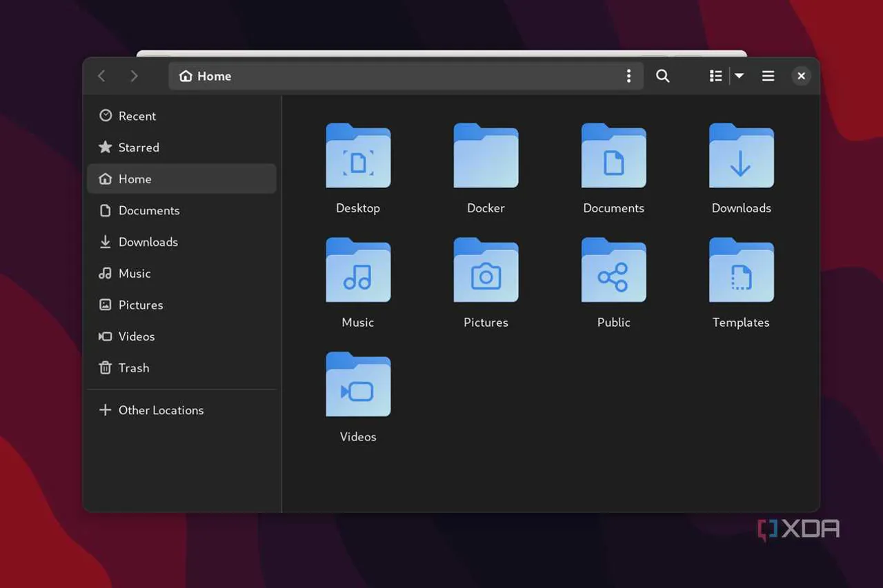Click the Docker folder name label
The height and width of the screenshot is (588, 883).
486,208
